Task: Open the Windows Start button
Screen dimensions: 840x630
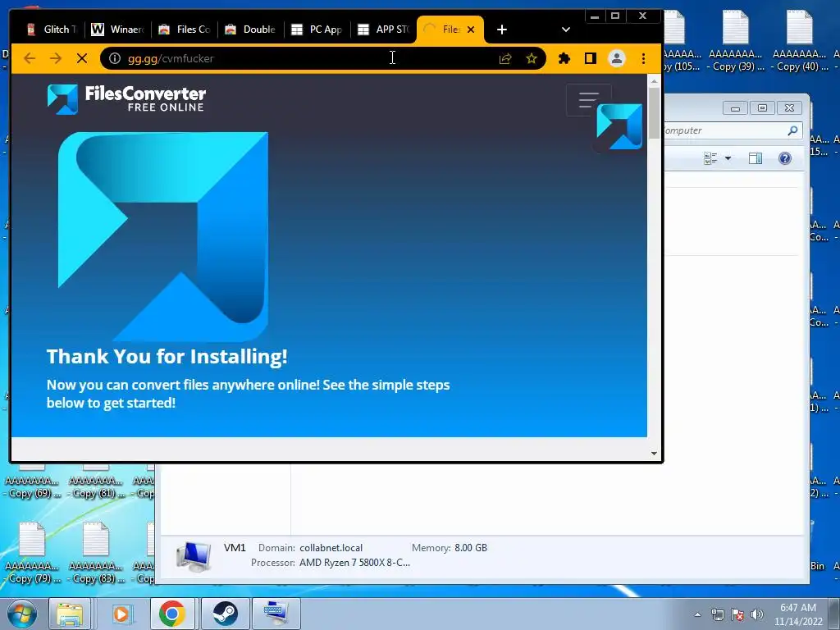Action: [21, 614]
